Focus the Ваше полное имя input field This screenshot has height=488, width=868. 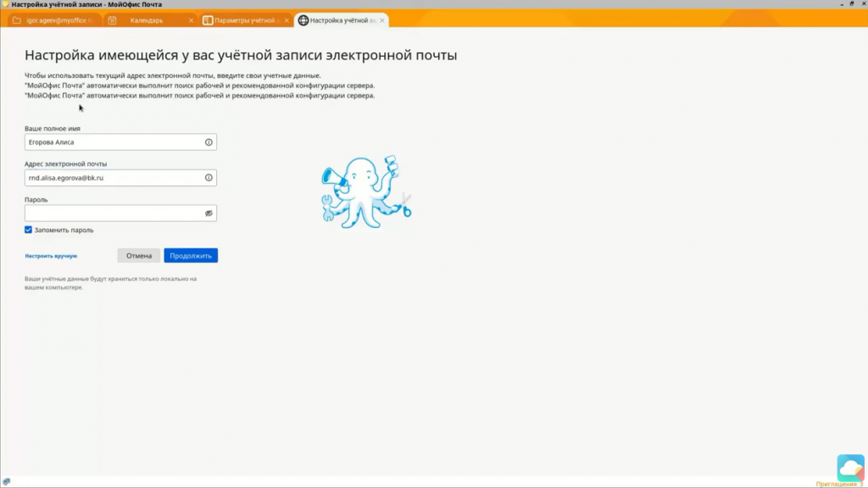click(120, 142)
